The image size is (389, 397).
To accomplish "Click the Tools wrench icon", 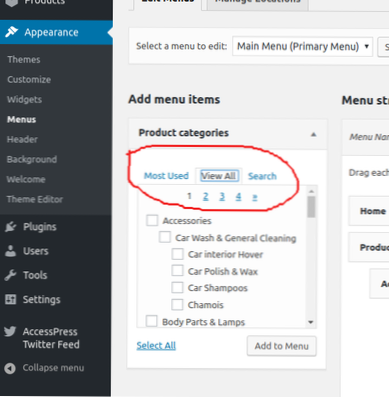I will [10, 275].
